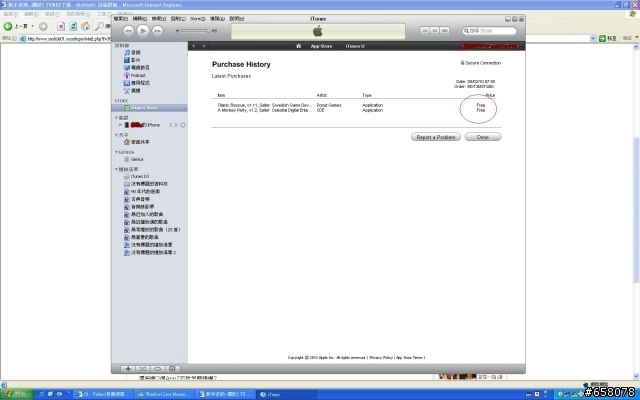Open the Radio library icon

pos(127,91)
